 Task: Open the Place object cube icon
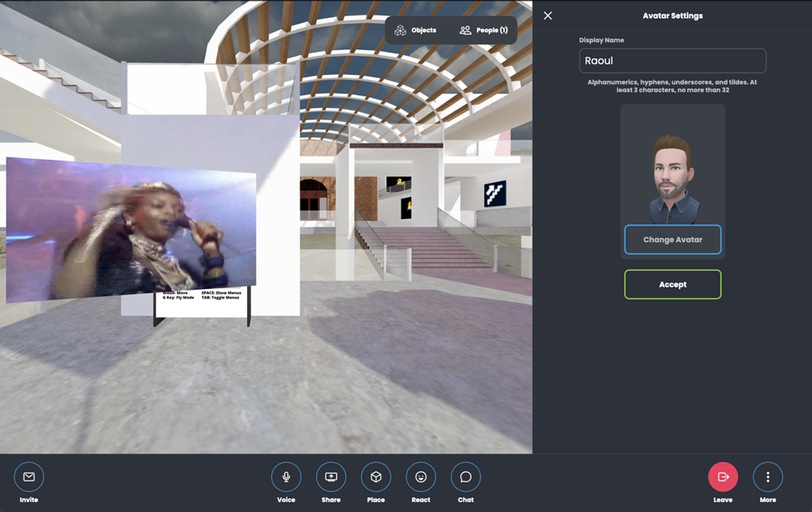(376, 477)
